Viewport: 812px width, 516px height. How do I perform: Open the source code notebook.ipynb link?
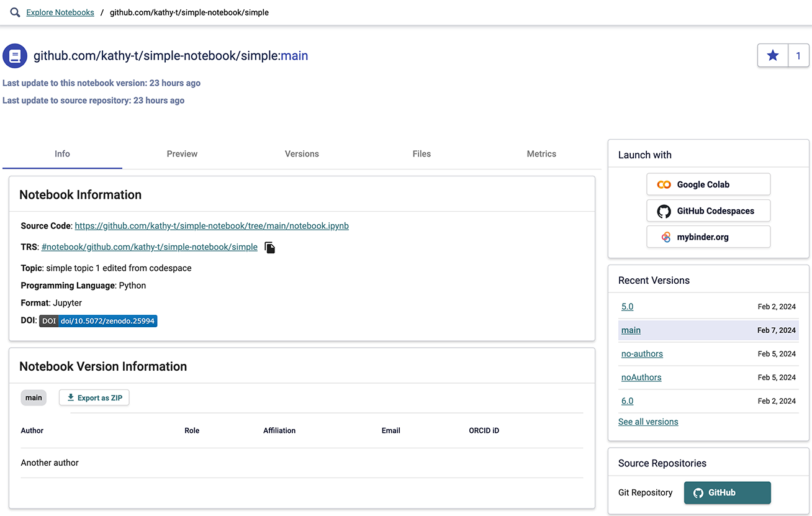212,226
